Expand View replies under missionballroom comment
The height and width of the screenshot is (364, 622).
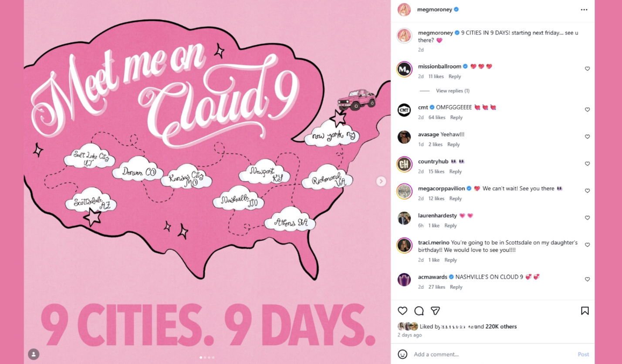453,91
